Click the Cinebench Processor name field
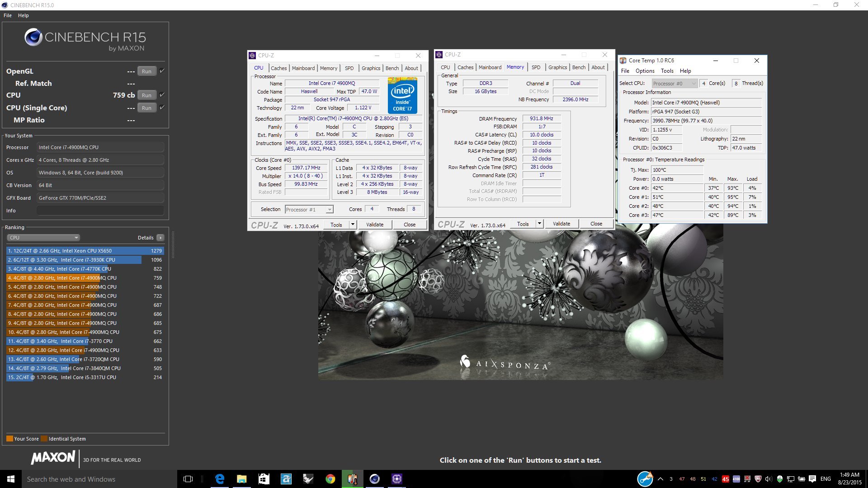Screen dimensions: 868x488 click(100, 147)
